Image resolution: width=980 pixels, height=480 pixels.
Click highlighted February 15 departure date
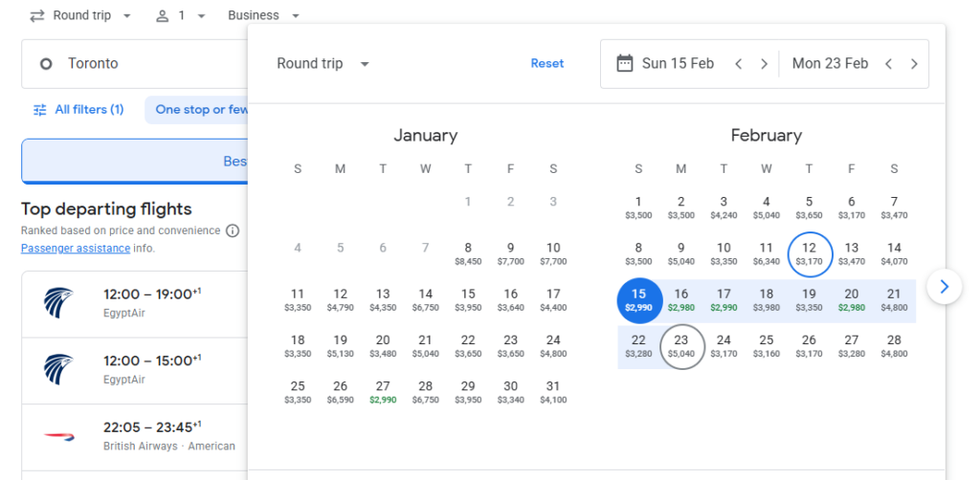pos(638,301)
